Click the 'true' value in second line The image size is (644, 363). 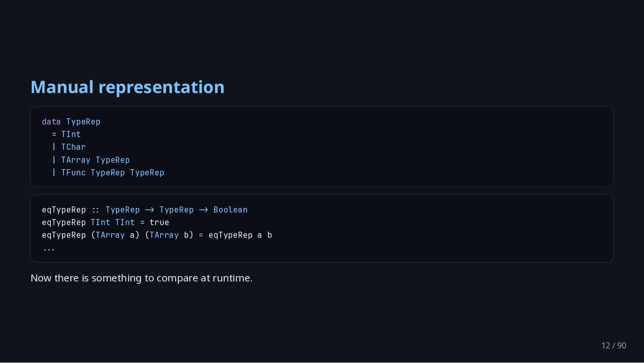tap(159, 222)
